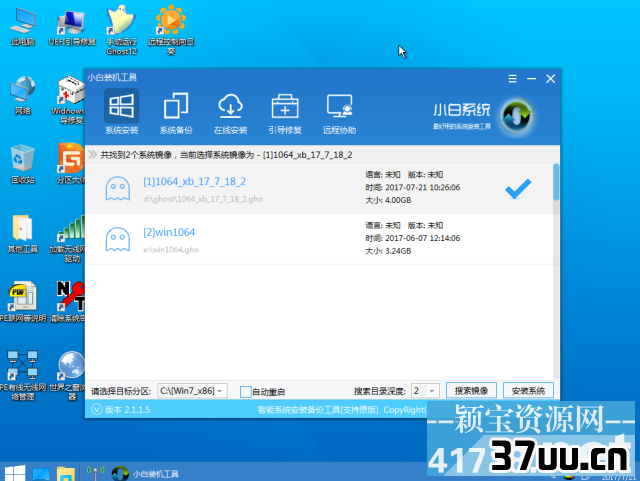Open Windows Start button
This screenshot has height=481, width=640.
(x=15, y=473)
